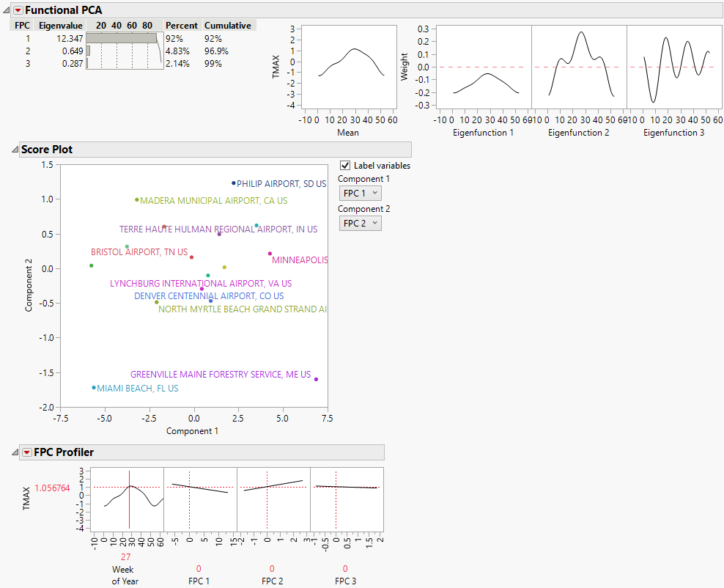The image size is (724, 588).
Task: Open the Functional PCA red triangle menu
Action: (x=18, y=10)
